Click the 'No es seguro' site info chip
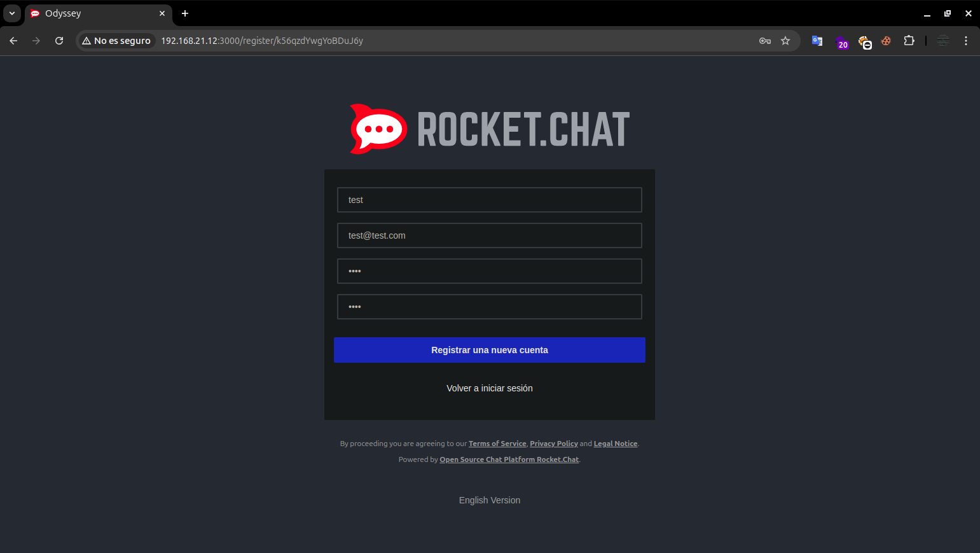The image size is (980, 553). click(x=116, y=41)
